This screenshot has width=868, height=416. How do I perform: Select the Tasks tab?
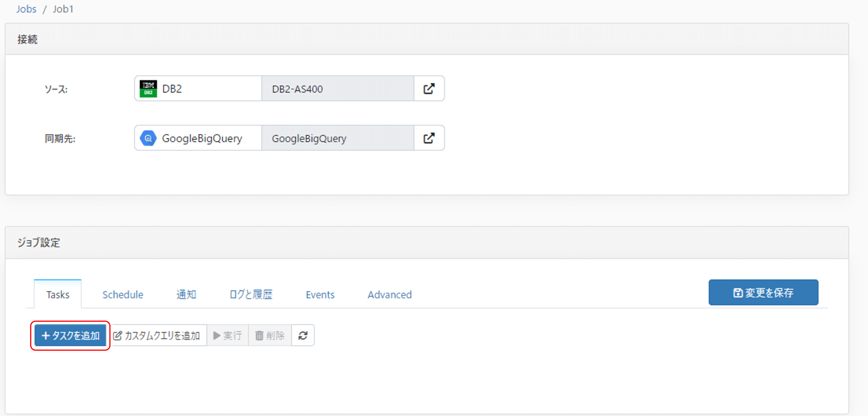click(x=58, y=295)
